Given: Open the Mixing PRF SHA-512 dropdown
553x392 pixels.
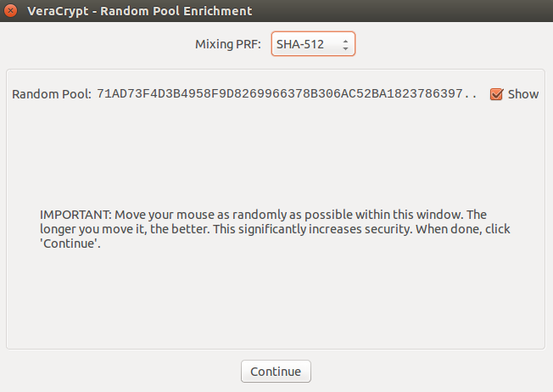Looking at the screenshot, I should [313, 44].
